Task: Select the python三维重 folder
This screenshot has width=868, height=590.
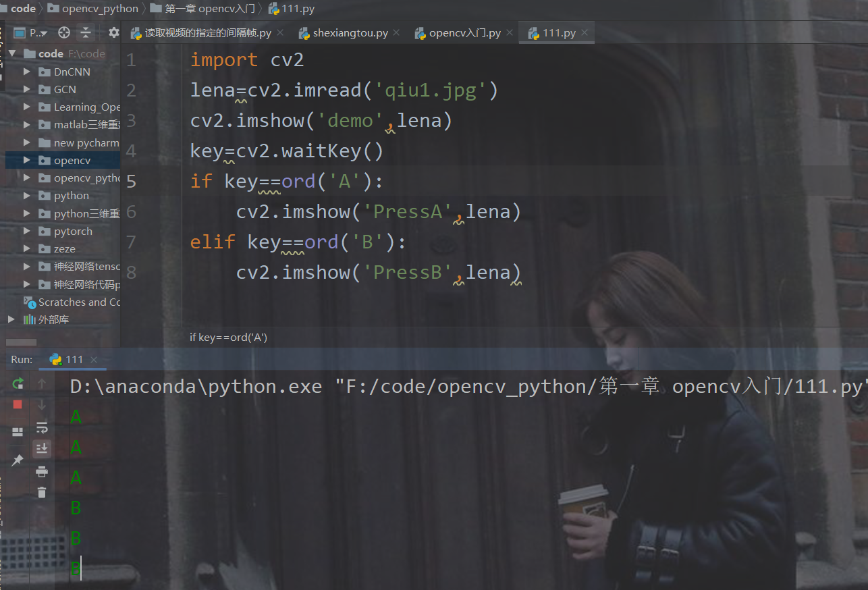Action: pos(87,213)
